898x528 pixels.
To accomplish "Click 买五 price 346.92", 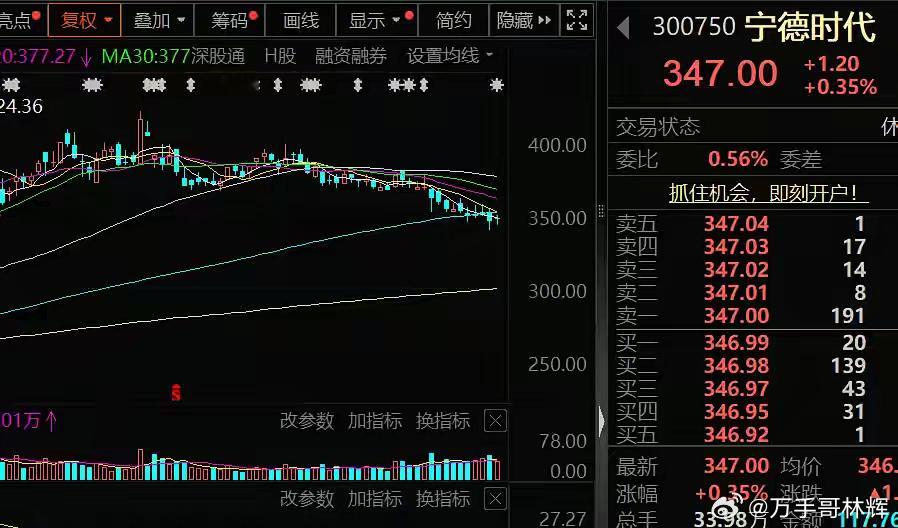I will (x=736, y=435).
